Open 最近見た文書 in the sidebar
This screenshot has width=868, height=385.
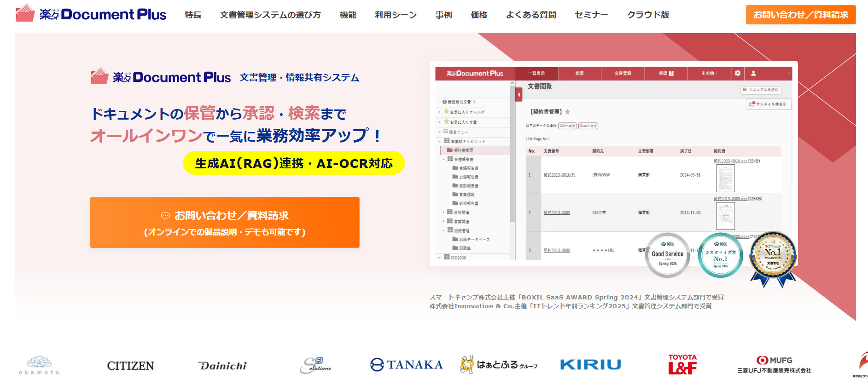459,102
